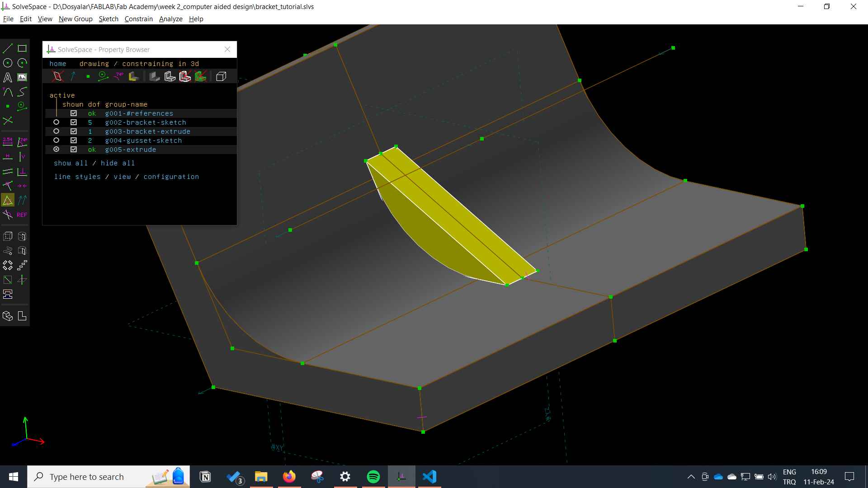Open the Analyze menu

tap(171, 19)
